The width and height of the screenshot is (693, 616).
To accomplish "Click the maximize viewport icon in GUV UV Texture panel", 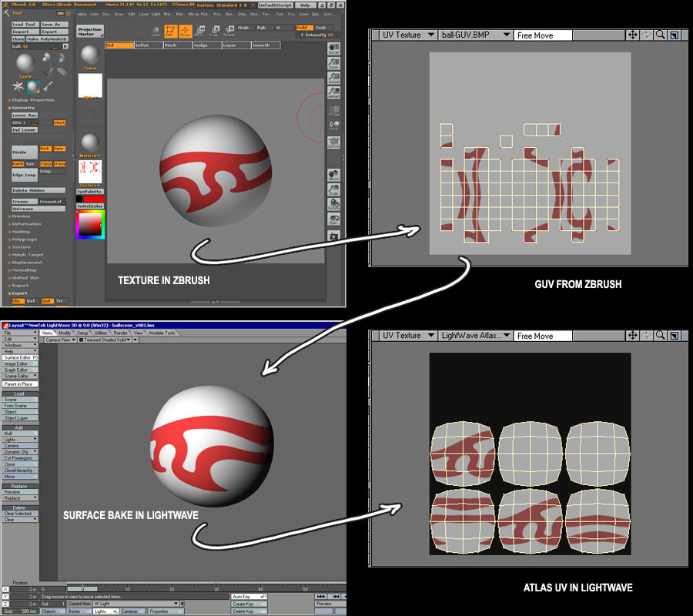I will click(x=675, y=35).
